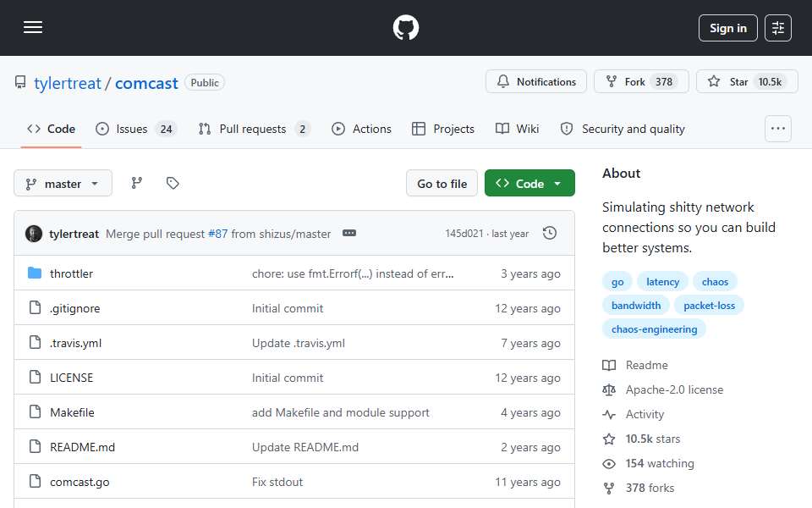Open commit history clock icon
Screen dimensions: 812x508
(x=550, y=234)
